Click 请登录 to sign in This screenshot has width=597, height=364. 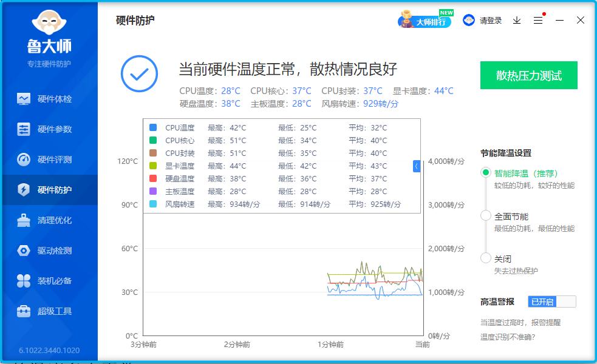click(x=490, y=20)
